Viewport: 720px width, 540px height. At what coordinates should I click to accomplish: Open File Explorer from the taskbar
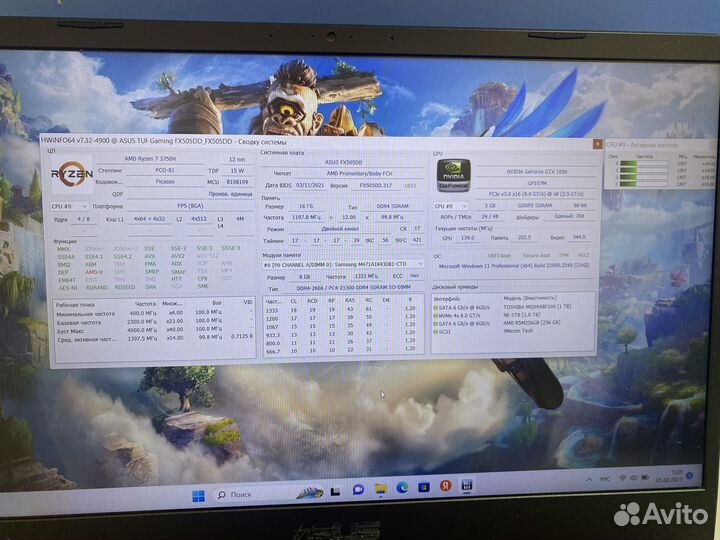pos(381,489)
